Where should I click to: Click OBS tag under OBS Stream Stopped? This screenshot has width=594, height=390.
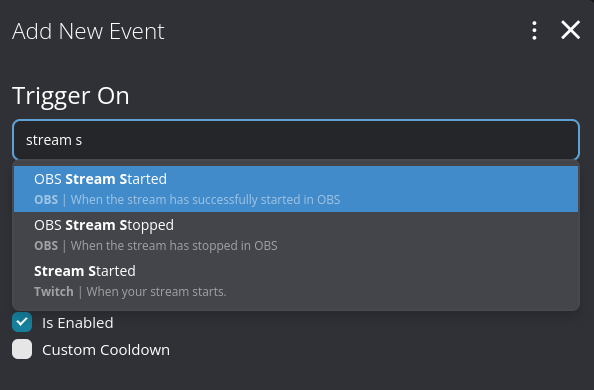click(46, 246)
